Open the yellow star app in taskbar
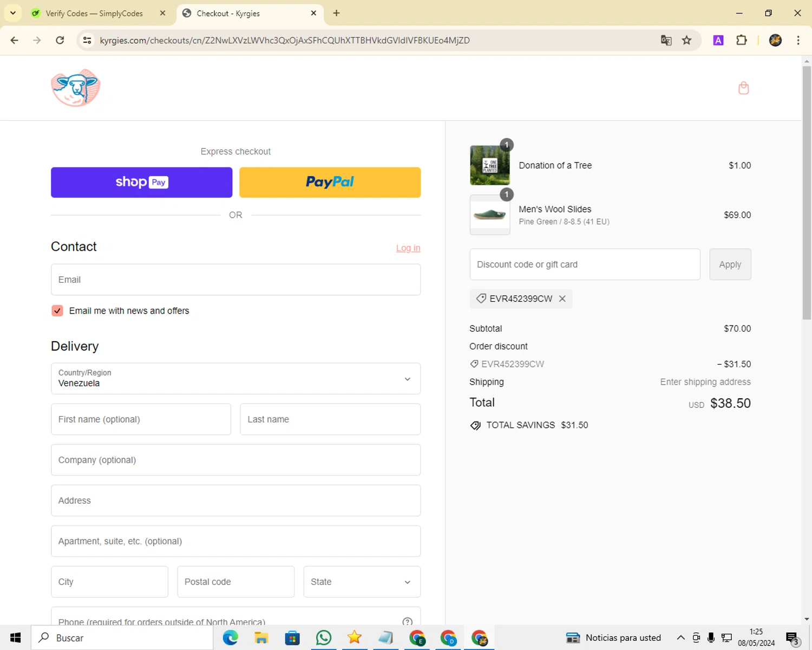This screenshot has width=812, height=650. 355,638
